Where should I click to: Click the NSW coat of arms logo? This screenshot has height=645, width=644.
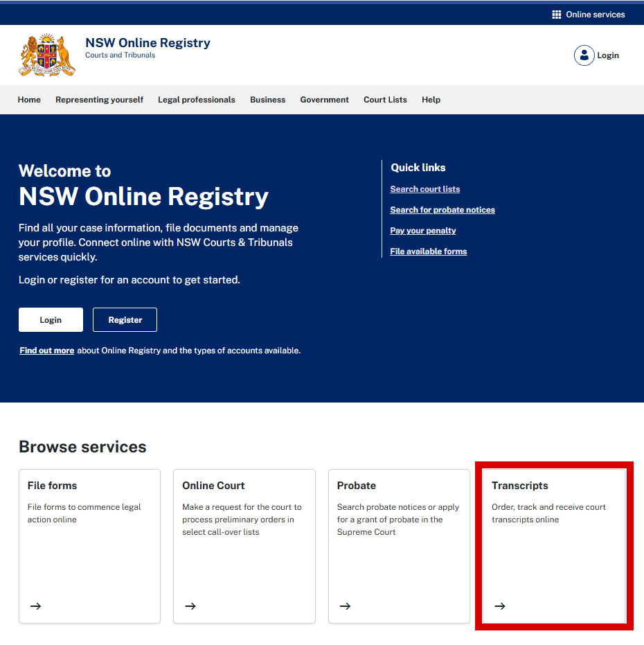47,55
